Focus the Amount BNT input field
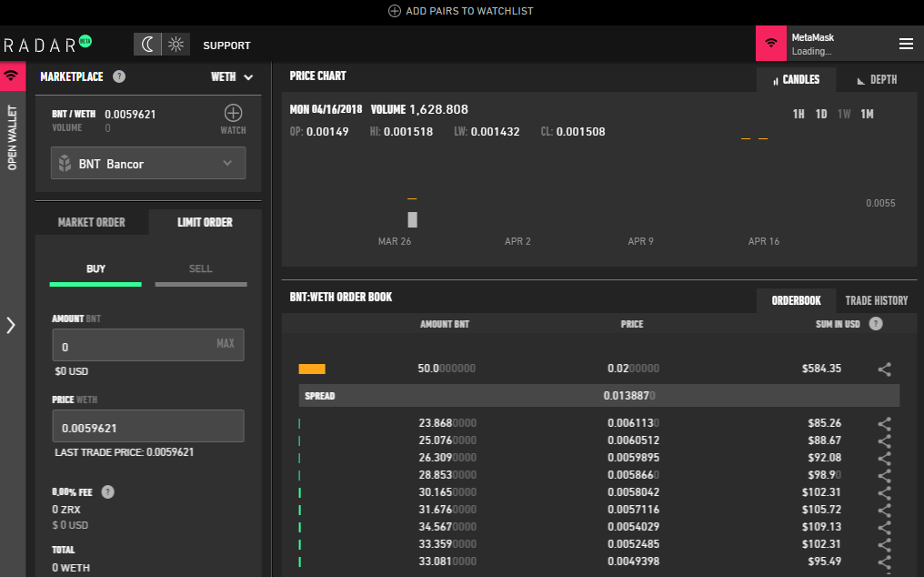This screenshot has height=577, width=924. click(x=148, y=345)
